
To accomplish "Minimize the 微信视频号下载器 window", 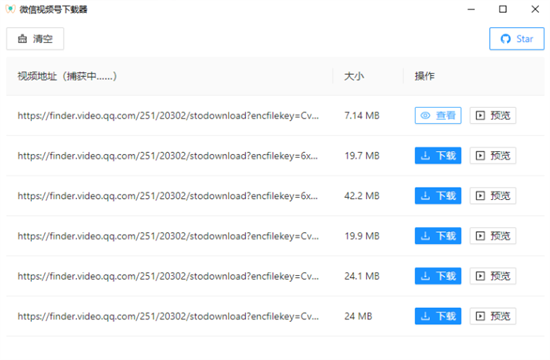I will (471, 9).
